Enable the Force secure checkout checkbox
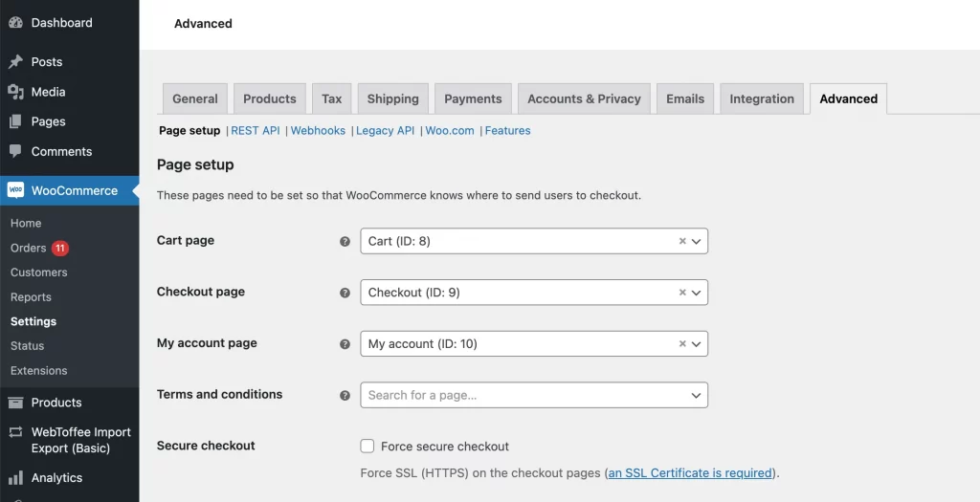Screen dimensions: 980x502 point(367,446)
